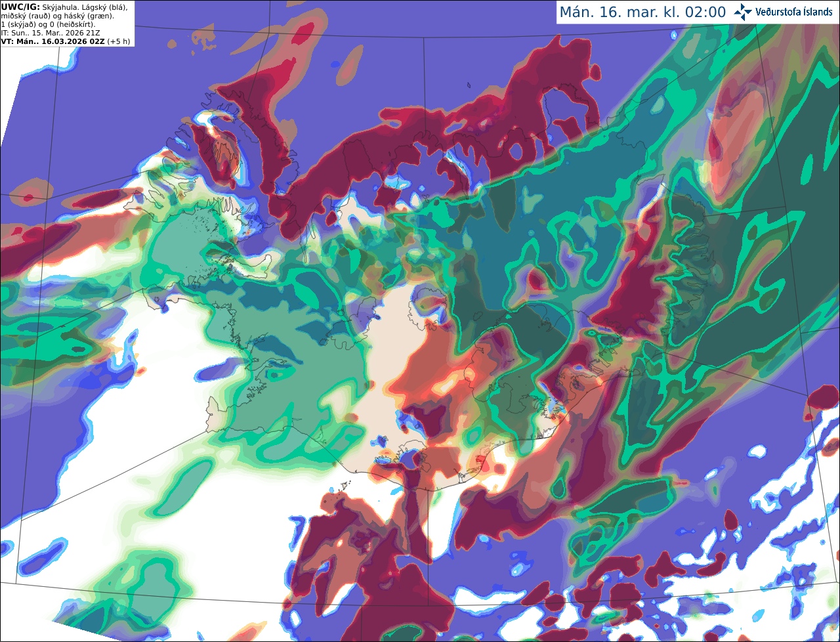Viewport: 840px width, 642px height.
Task: Click the 'VT: Mán.. 16.03.2026 02Z' line
Action: pyautogui.click(x=53, y=41)
